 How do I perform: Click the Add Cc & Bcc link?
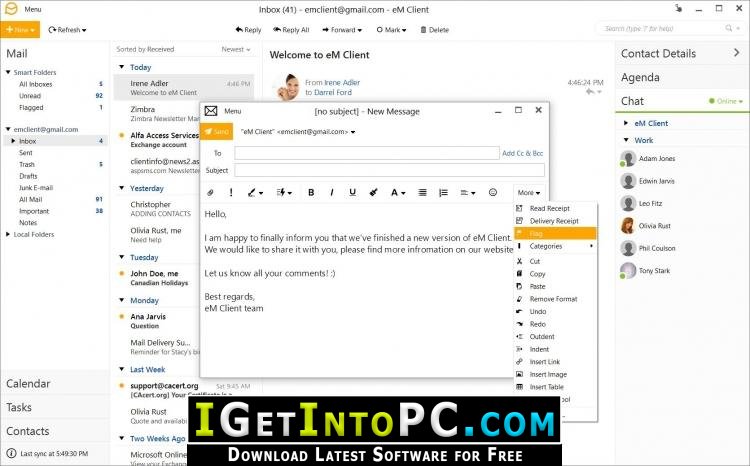pyautogui.click(x=522, y=153)
